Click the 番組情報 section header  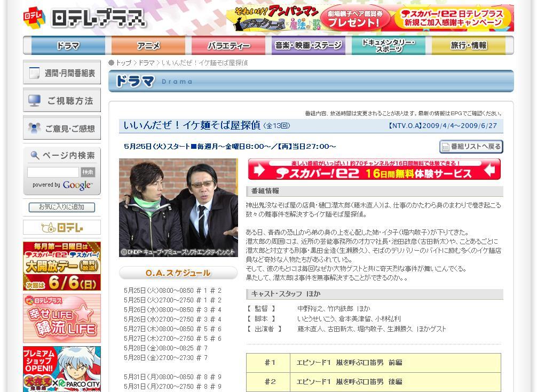[x=375, y=191]
